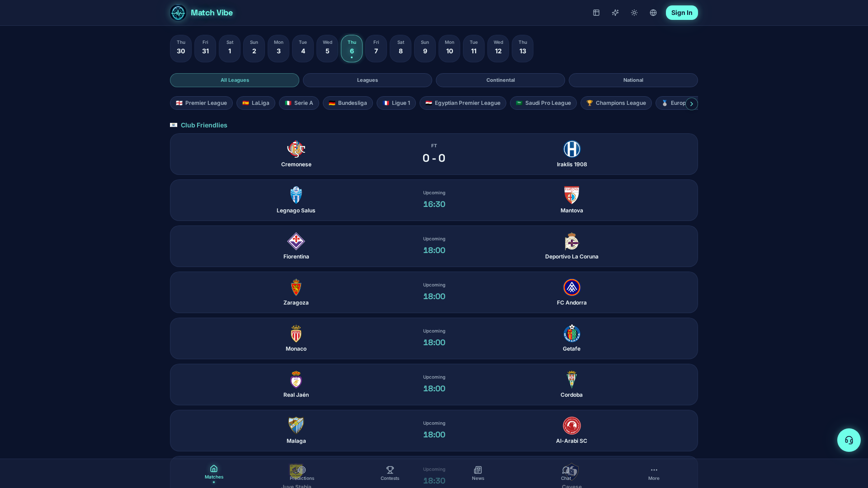Filter by LaLiga chip
Screen dimensions: 868x488
pyautogui.click(x=256, y=103)
